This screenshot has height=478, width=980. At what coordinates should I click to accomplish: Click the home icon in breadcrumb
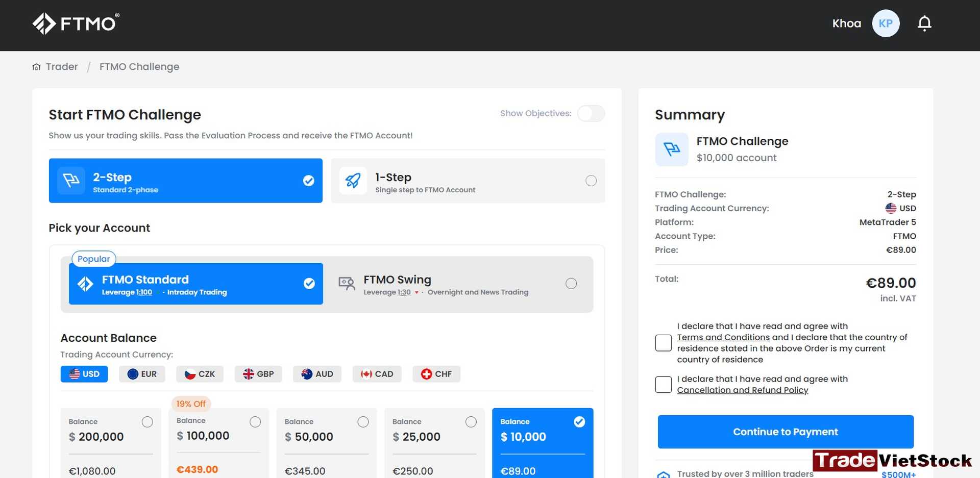[x=36, y=67]
